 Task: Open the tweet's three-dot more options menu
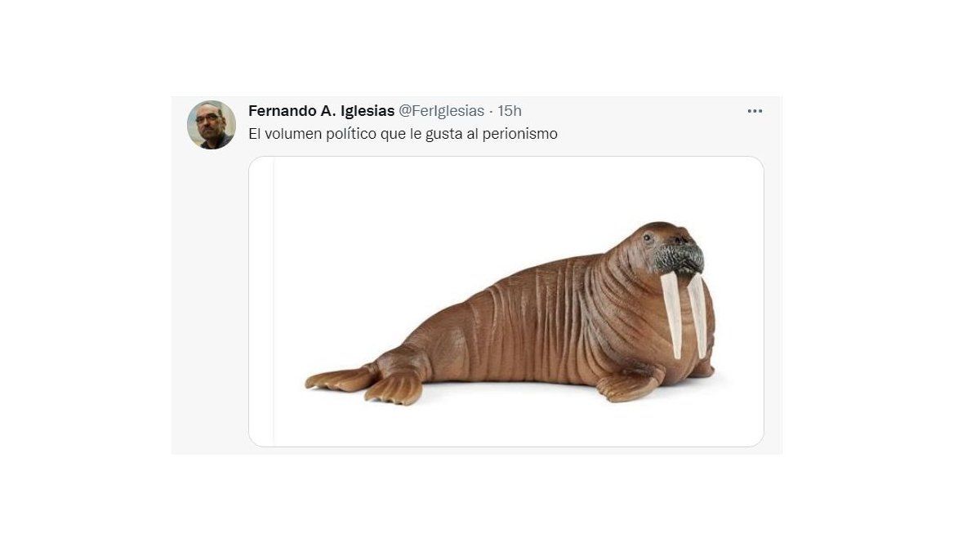[755, 111]
